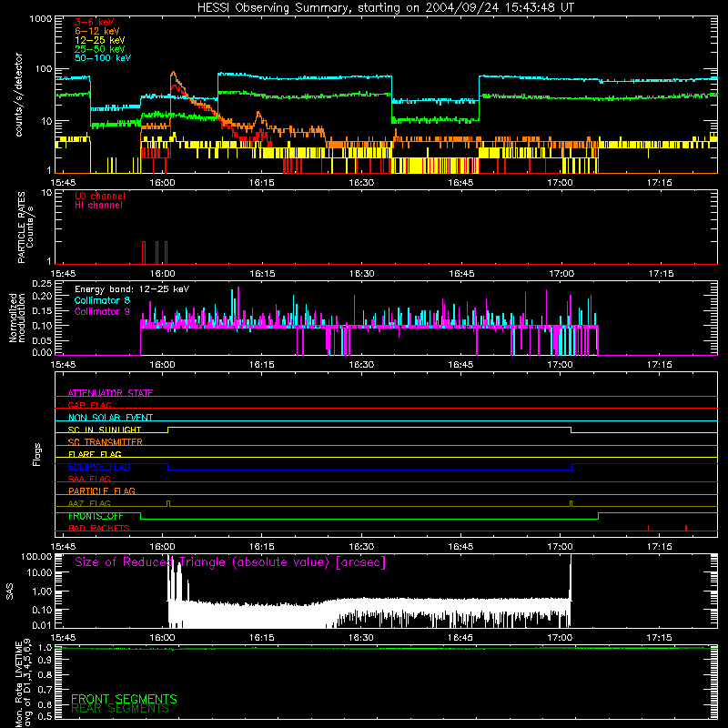The height and width of the screenshot is (728, 728).
Task: Click the '15:45' time label under the count-rate panel
Action: click(x=63, y=183)
